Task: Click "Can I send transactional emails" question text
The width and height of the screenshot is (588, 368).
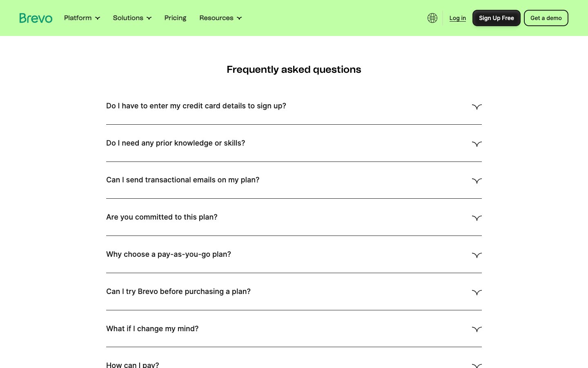Action: point(183,180)
